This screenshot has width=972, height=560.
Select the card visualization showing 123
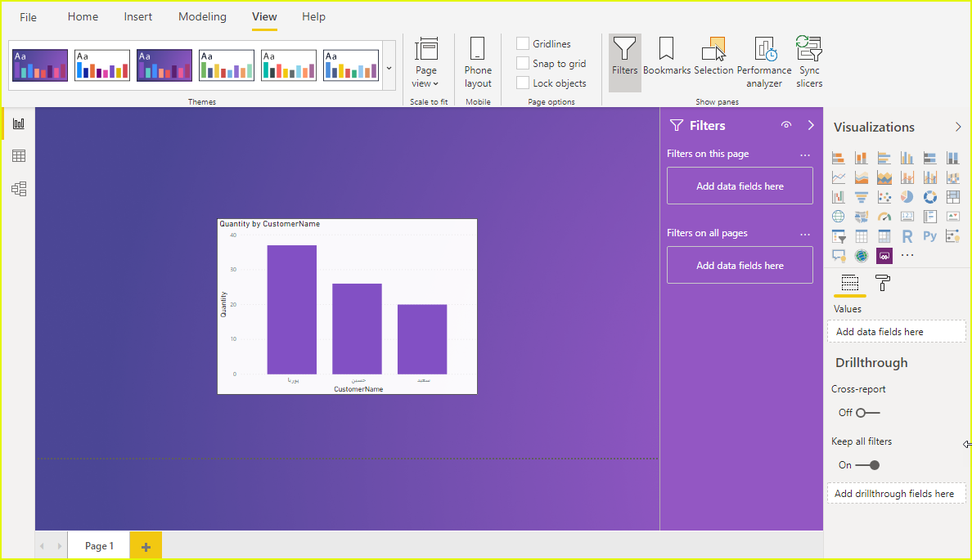(x=907, y=216)
